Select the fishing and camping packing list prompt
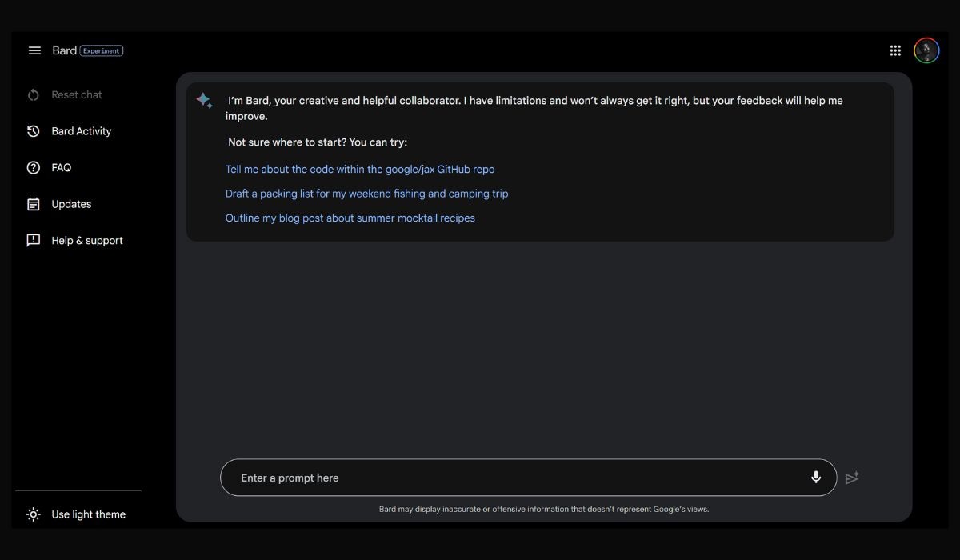This screenshot has width=960, height=560. coord(366,194)
